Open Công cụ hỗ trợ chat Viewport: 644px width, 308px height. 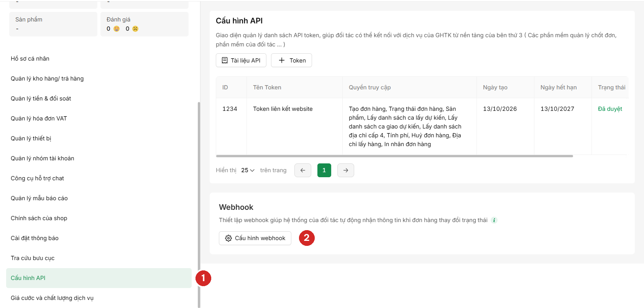[37, 178]
